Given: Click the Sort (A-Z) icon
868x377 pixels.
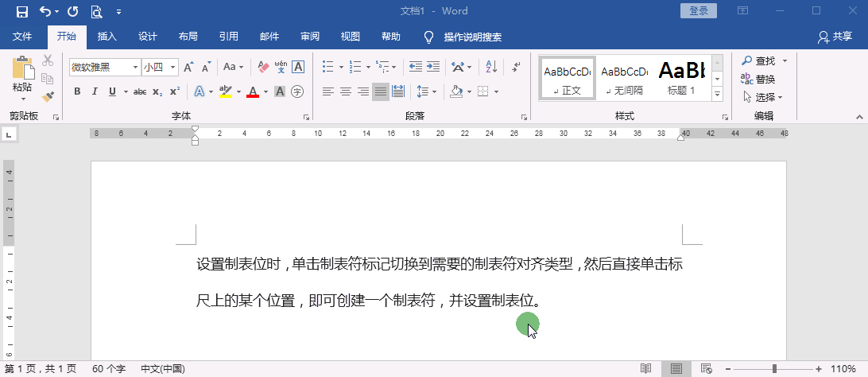Looking at the screenshot, I should (490, 67).
